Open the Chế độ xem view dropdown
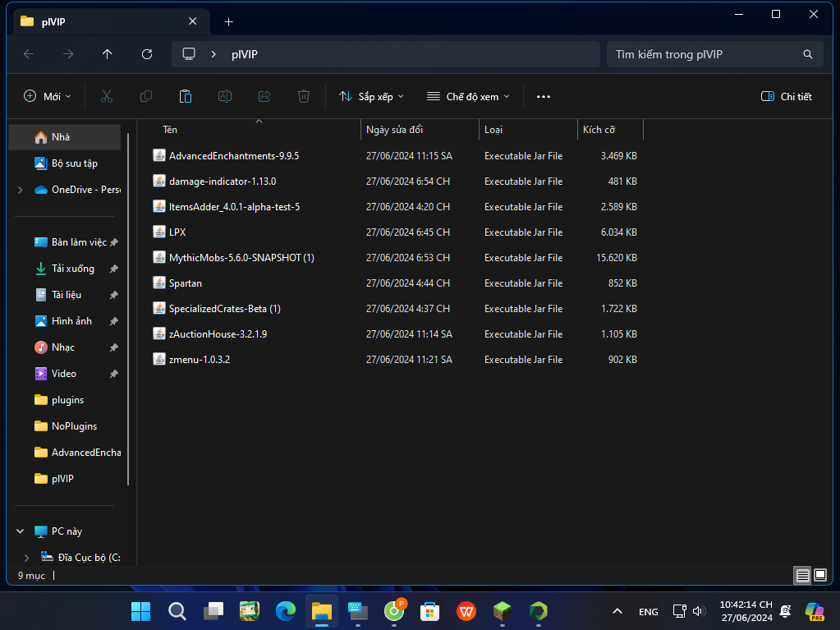 (x=468, y=96)
